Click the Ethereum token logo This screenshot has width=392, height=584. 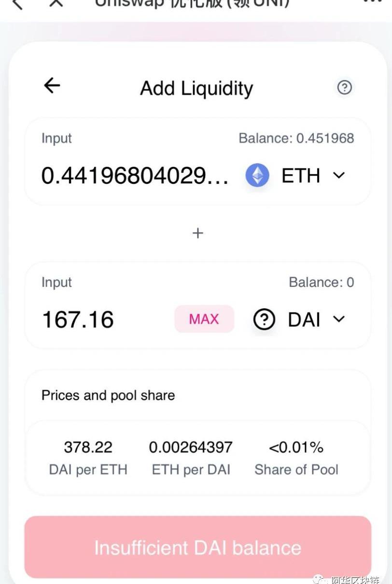(x=257, y=175)
